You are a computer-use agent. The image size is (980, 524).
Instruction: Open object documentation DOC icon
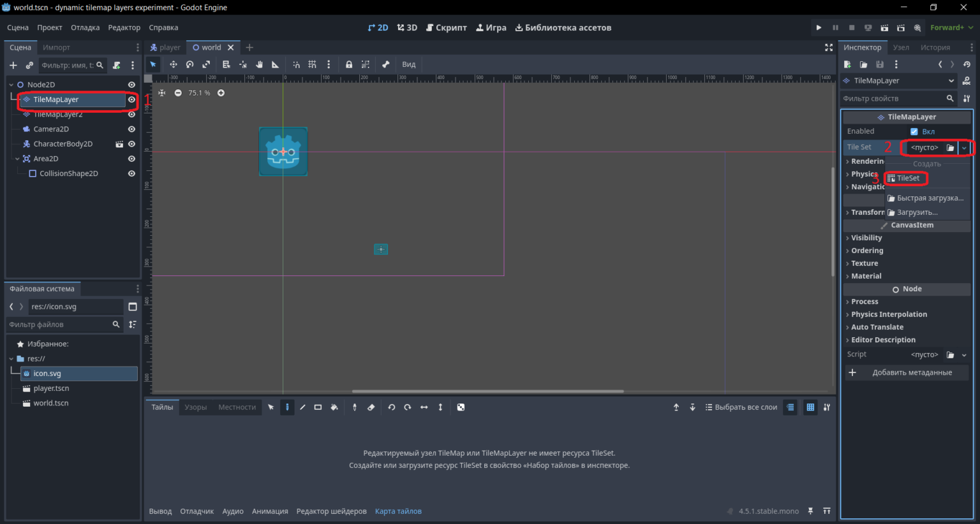point(967,81)
